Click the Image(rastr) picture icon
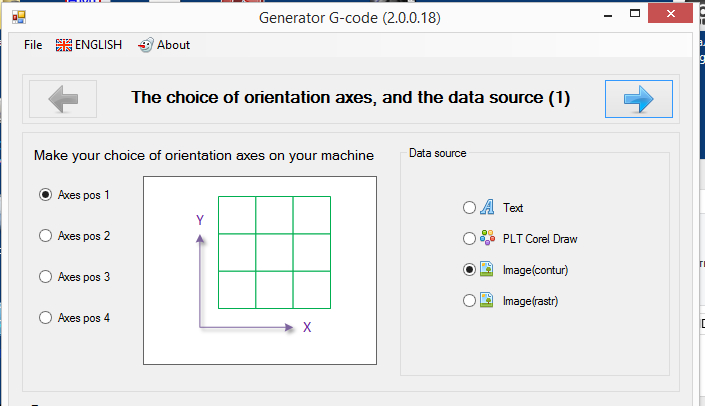This screenshot has height=406, width=705. click(x=488, y=300)
